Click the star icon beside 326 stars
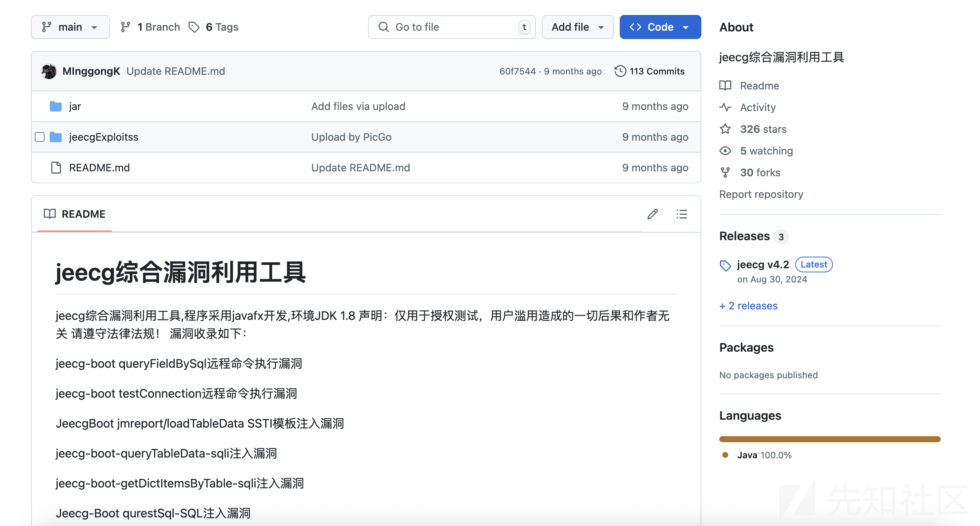980x526 pixels. (725, 129)
